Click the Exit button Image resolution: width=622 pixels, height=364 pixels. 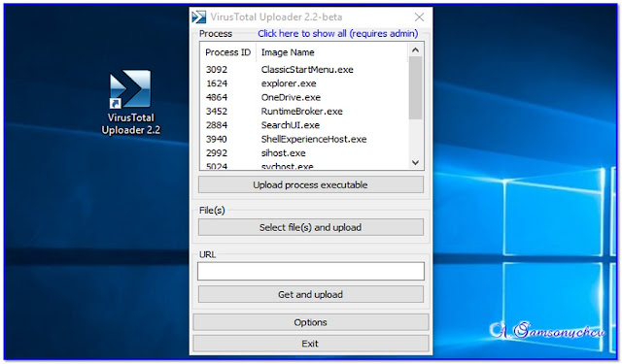[x=311, y=344]
